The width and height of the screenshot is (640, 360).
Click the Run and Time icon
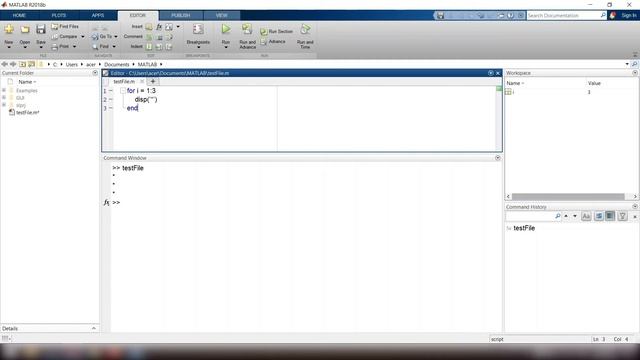point(305,29)
